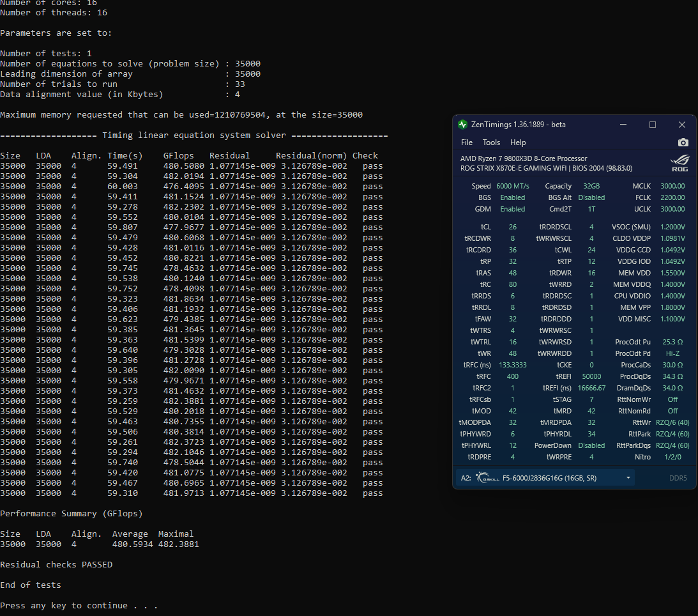This screenshot has width=698, height=616.
Task: Click the UCLK value 3000.00
Action: (672, 210)
